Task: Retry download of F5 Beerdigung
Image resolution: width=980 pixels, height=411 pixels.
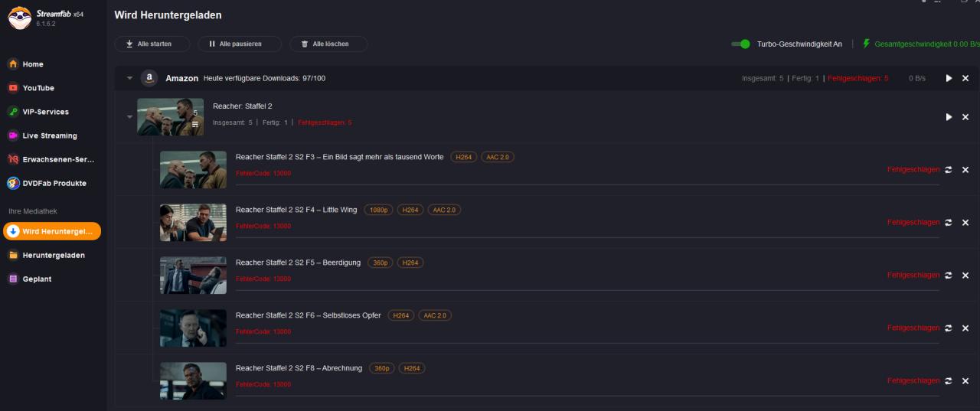Action: pyautogui.click(x=949, y=275)
